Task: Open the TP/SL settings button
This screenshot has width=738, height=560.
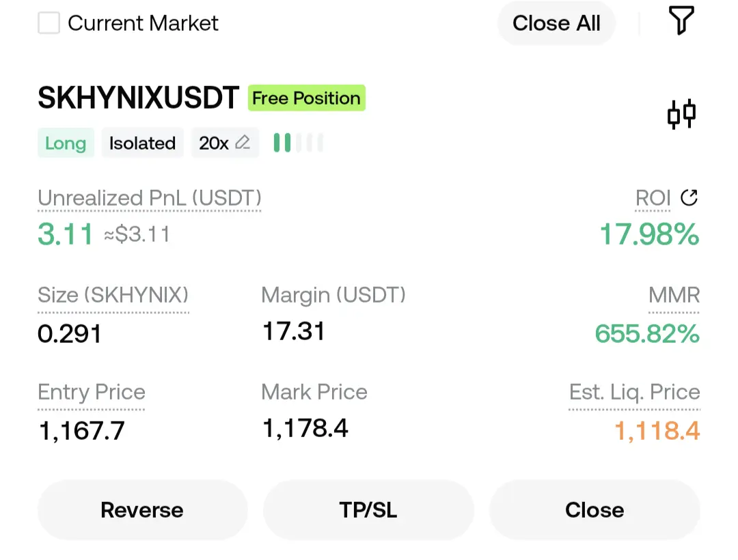Action: (x=368, y=509)
